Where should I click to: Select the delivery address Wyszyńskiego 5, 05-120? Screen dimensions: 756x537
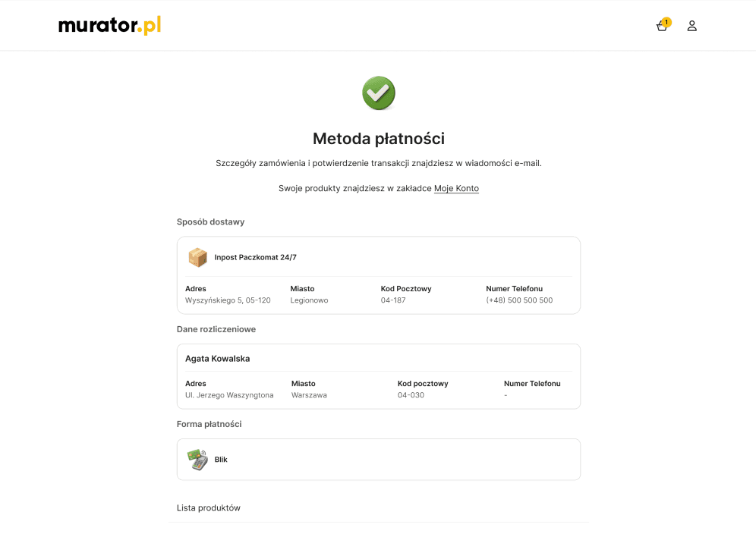[228, 300]
